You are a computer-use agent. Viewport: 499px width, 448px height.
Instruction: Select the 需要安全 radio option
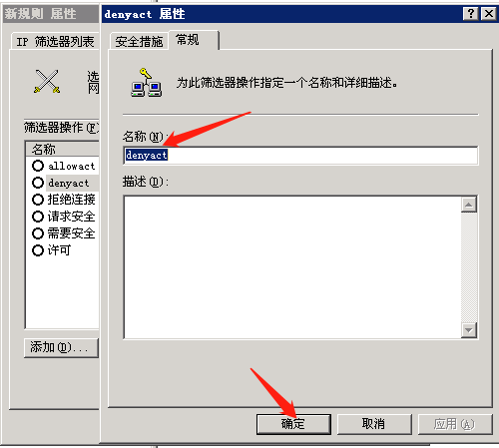(x=38, y=233)
